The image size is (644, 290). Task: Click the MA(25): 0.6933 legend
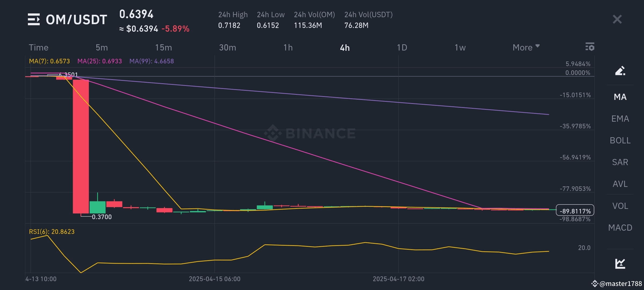tap(100, 61)
